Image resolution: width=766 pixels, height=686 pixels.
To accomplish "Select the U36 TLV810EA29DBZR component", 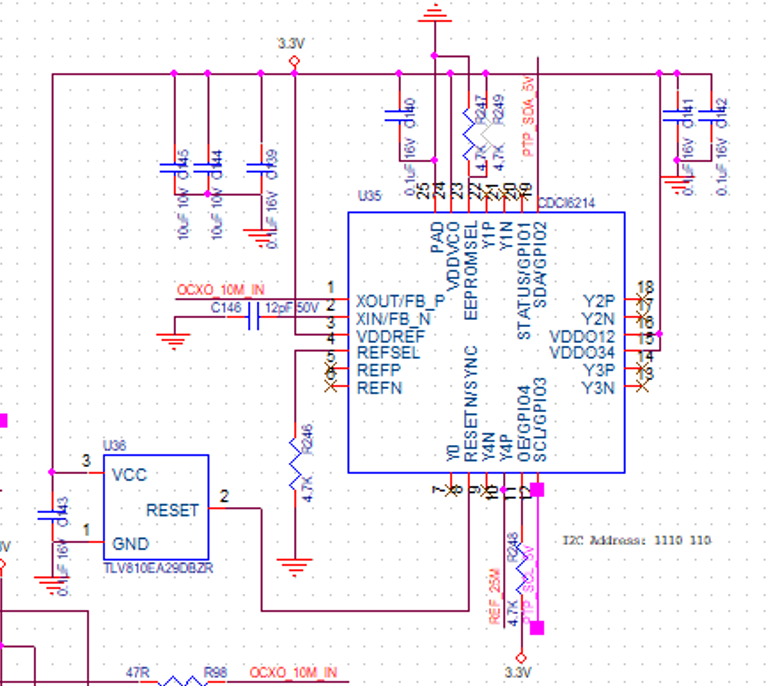I will 156,507.
